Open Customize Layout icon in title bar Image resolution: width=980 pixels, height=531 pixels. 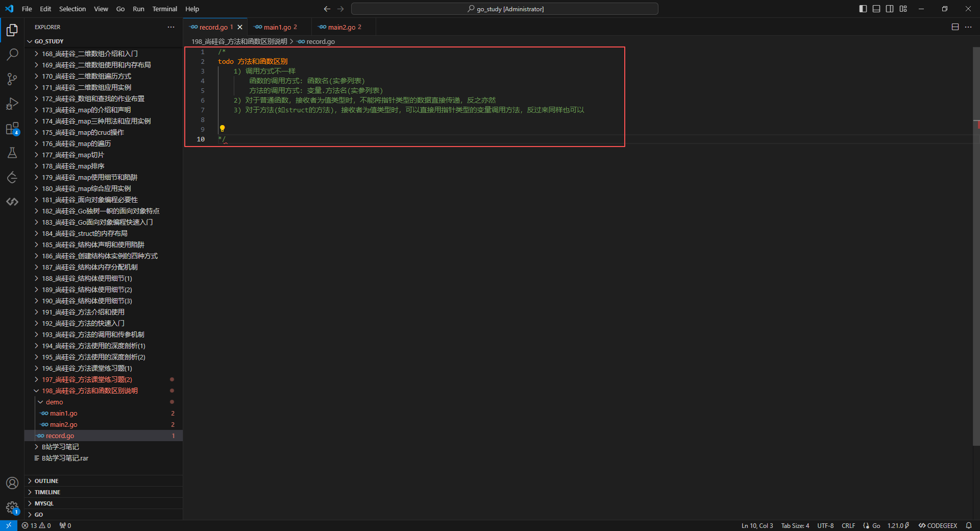(x=903, y=9)
